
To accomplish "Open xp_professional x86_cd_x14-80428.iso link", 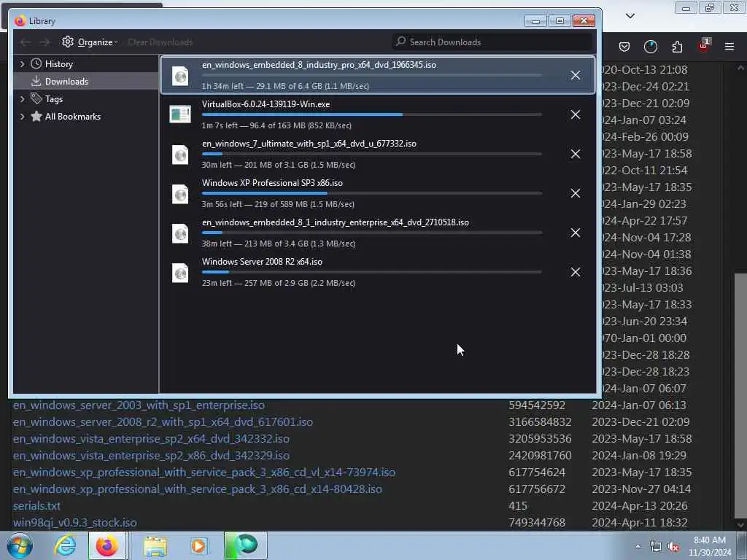I will pyautogui.click(x=197, y=489).
